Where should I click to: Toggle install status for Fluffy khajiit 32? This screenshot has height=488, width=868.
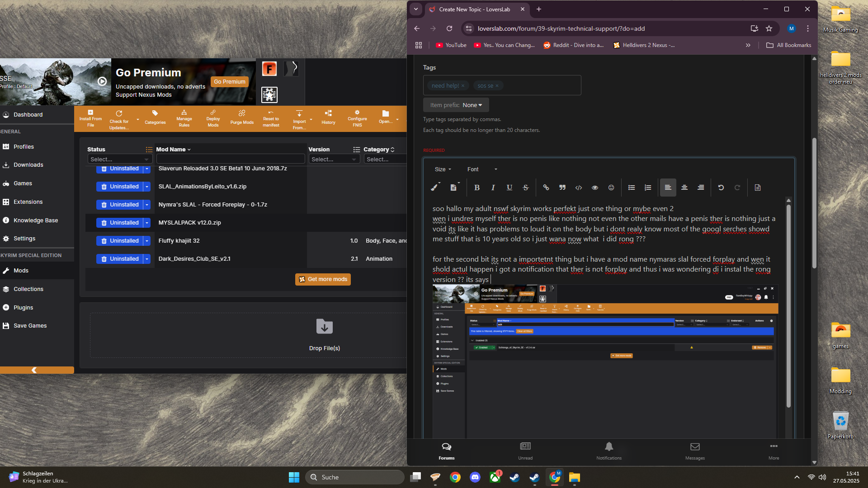tap(120, 241)
